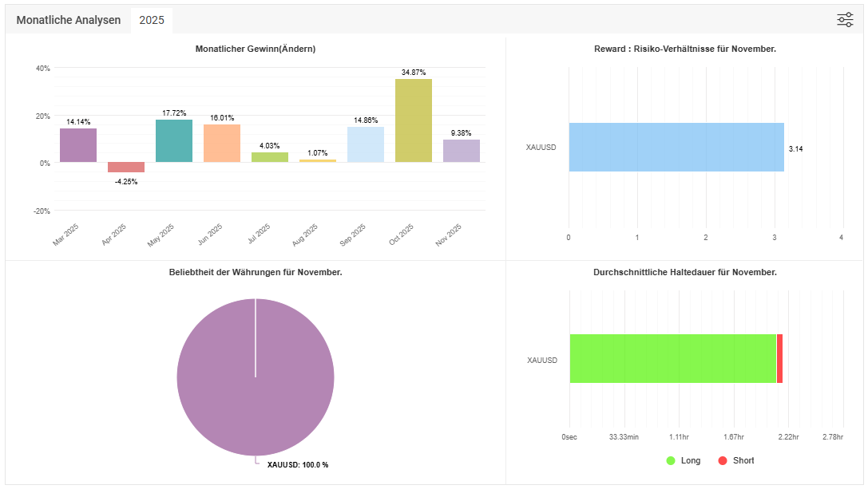
Task: Click the negative April 2025 bar
Action: (x=126, y=168)
